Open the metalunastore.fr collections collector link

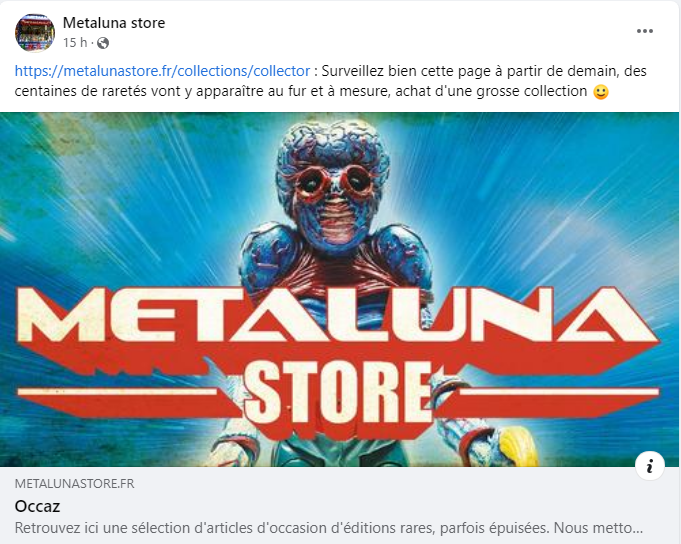(162, 71)
